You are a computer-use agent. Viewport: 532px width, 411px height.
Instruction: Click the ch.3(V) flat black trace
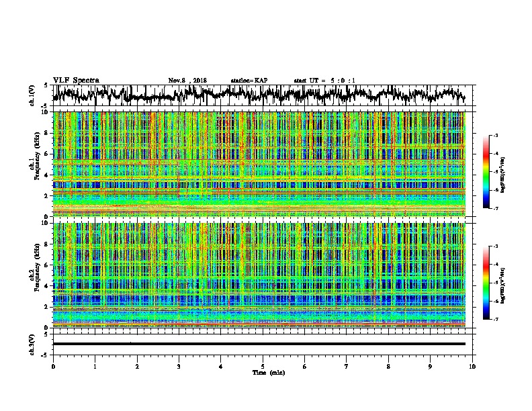pos(259,344)
